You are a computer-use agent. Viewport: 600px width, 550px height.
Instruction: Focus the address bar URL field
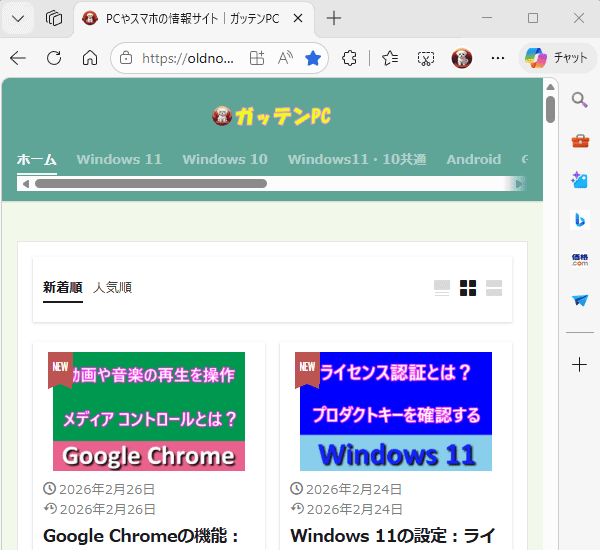click(188, 58)
